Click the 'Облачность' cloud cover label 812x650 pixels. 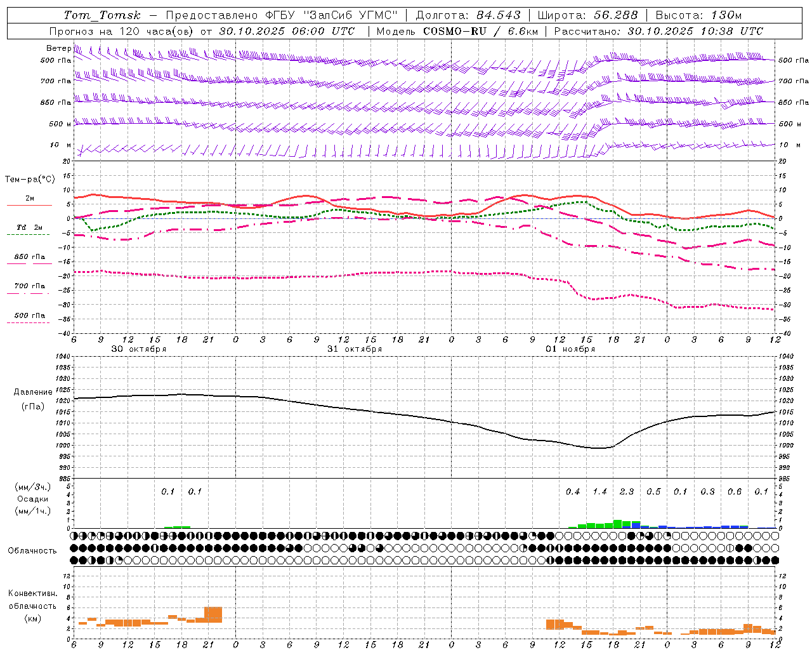coord(32,550)
